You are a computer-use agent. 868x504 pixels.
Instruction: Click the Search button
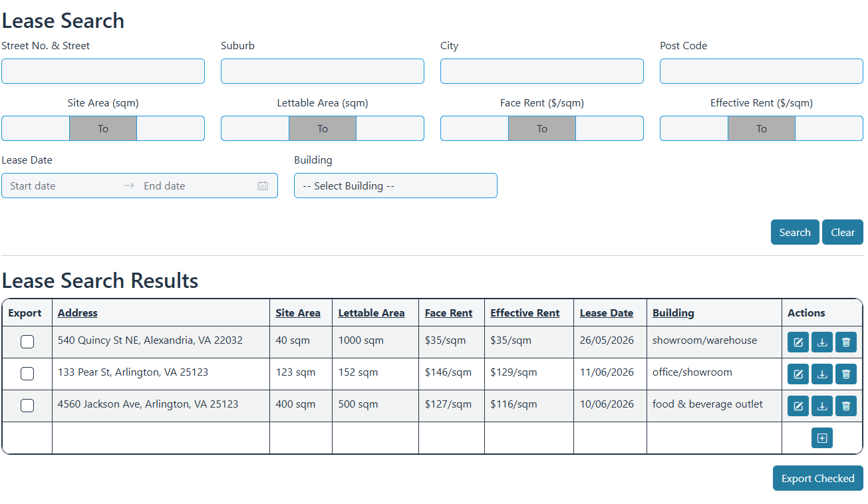tap(795, 232)
